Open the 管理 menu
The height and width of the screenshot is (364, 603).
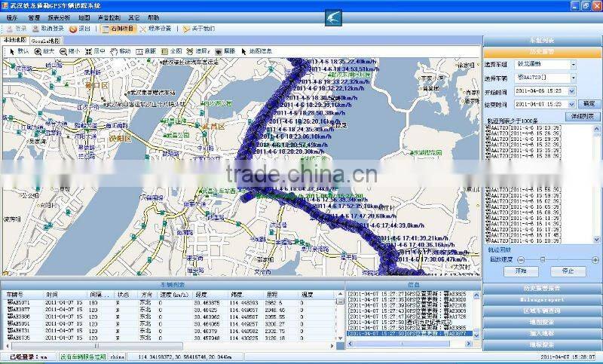pos(34,17)
